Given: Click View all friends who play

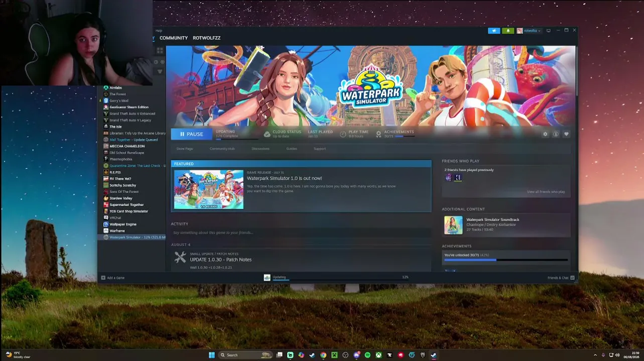Looking at the screenshot, I should coord(546,192).
